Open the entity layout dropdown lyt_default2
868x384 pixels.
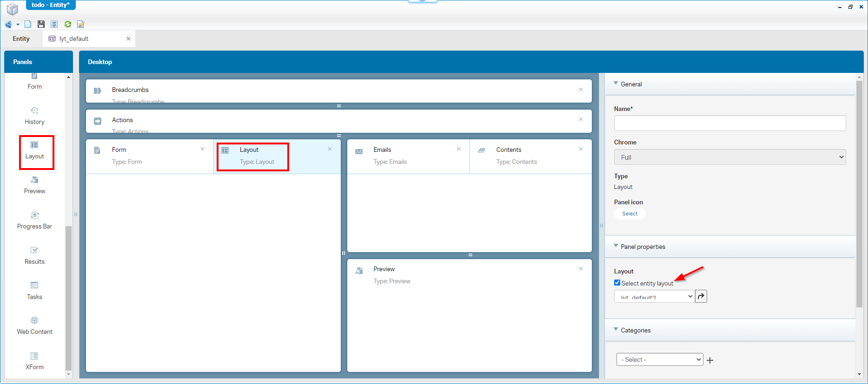pos(654,297)
